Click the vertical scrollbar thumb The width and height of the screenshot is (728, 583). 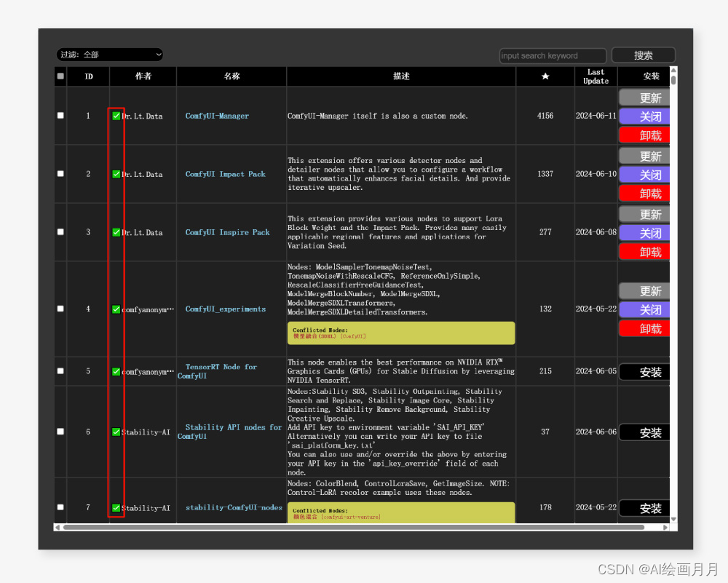pos(673,80)
